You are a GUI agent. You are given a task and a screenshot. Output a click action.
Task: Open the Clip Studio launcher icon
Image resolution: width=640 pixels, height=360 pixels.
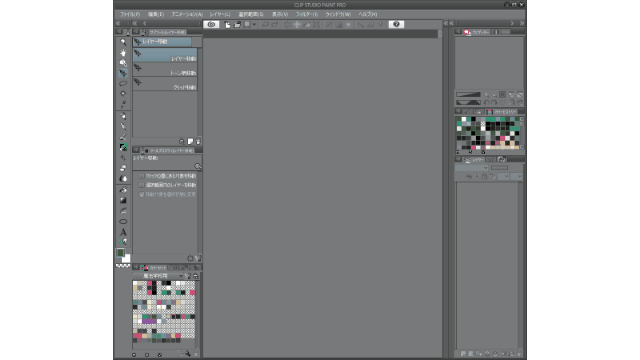(x=211, y=24)
